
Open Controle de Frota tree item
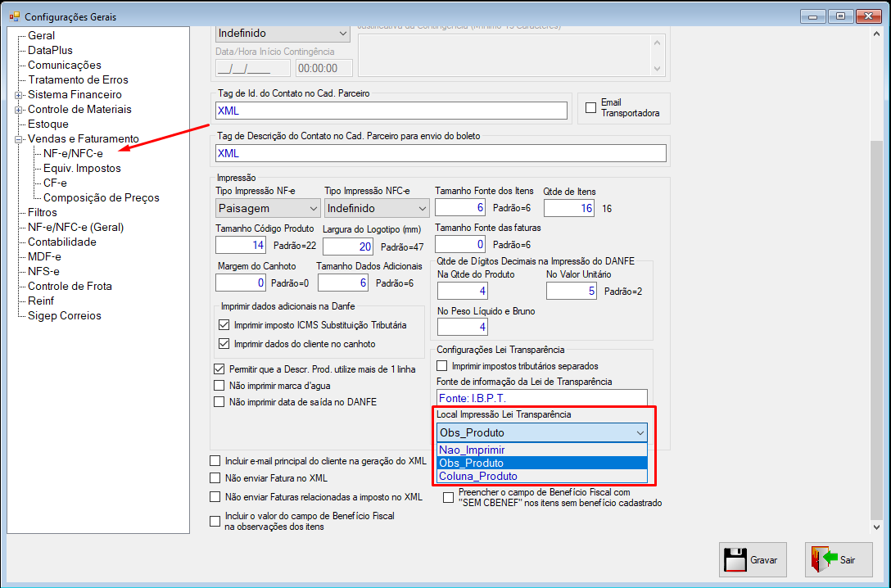[70, 287]
